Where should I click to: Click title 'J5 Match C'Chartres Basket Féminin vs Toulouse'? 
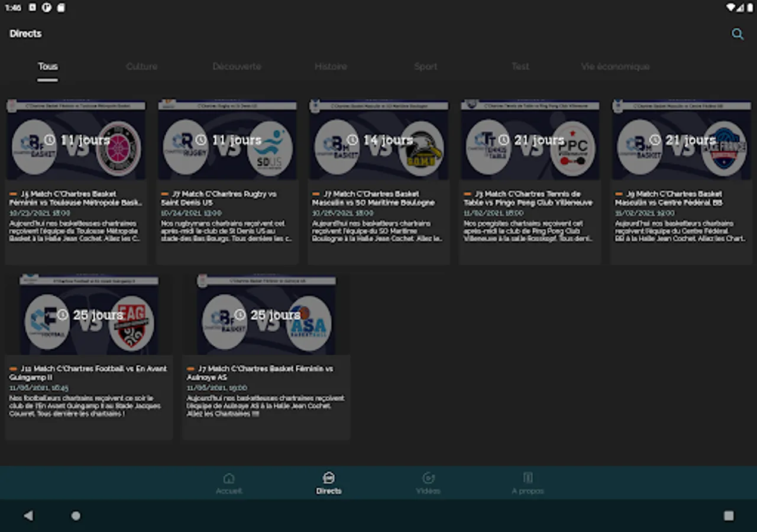(76, 198)
